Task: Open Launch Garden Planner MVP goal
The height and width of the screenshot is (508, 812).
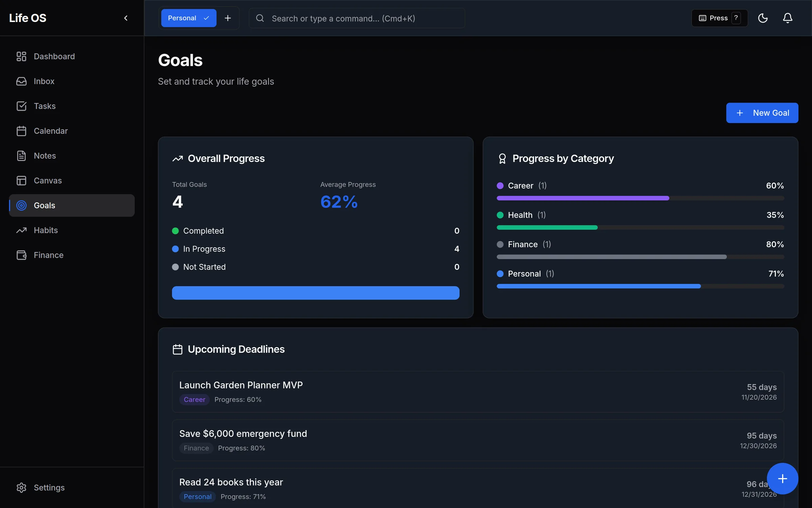Action: pos(478,392)
